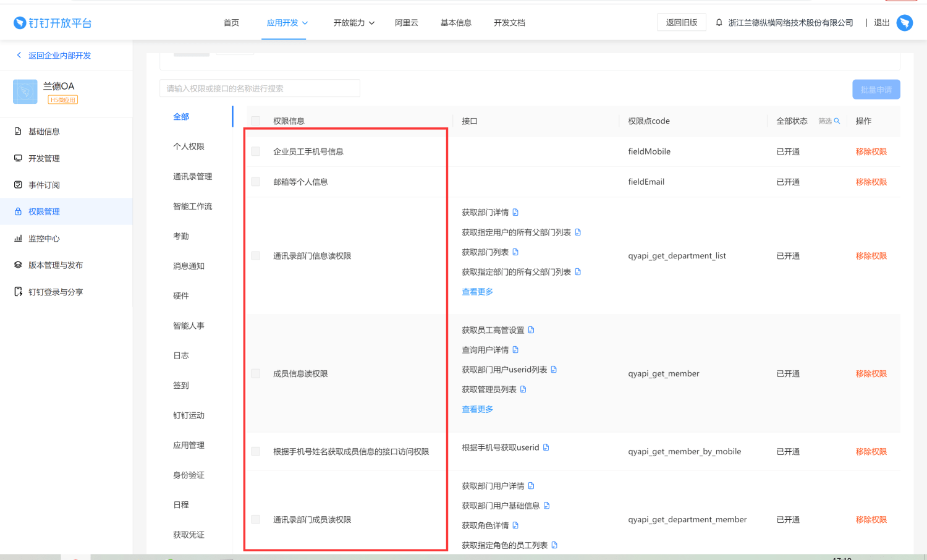Switch to the 通讯录管理 category tab

(x=192, y=176)
